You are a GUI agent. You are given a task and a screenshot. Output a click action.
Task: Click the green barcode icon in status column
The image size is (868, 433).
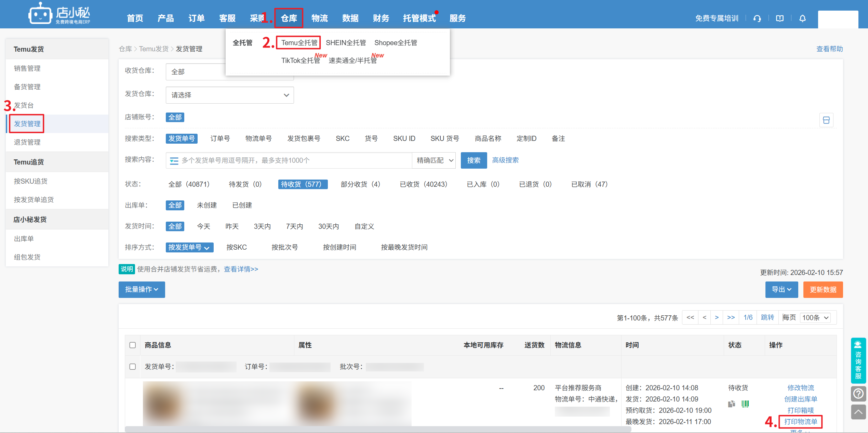(x=745, y=404)
